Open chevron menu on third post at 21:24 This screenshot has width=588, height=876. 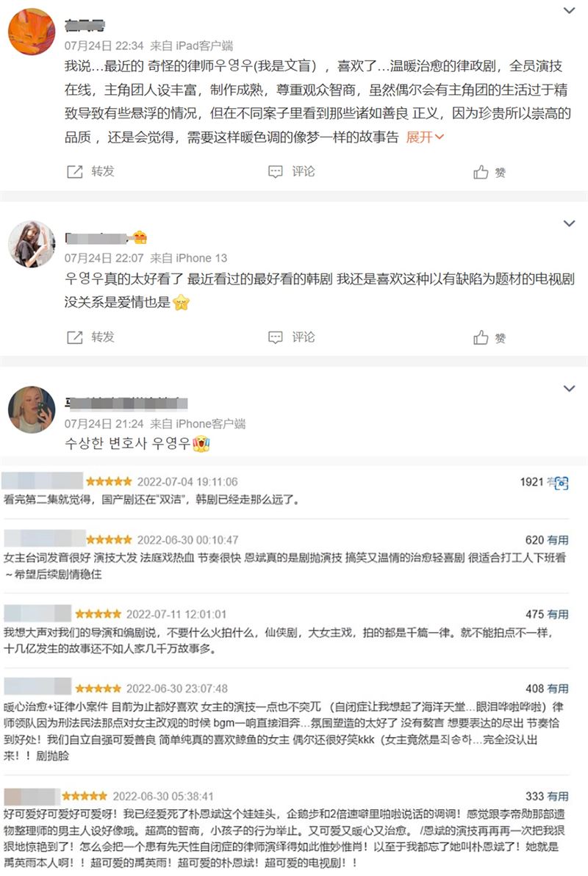[x=569, y=389]
